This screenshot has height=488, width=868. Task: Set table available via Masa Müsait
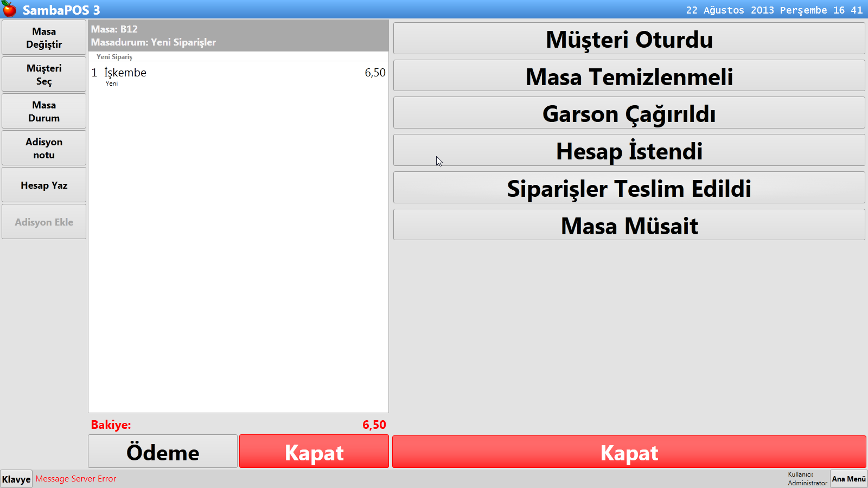[628, 225]
